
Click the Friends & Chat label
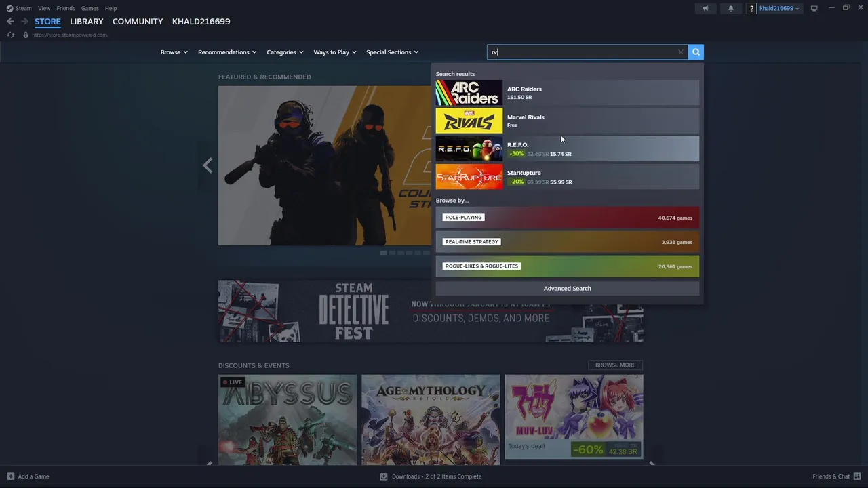[x=831, y=476]
